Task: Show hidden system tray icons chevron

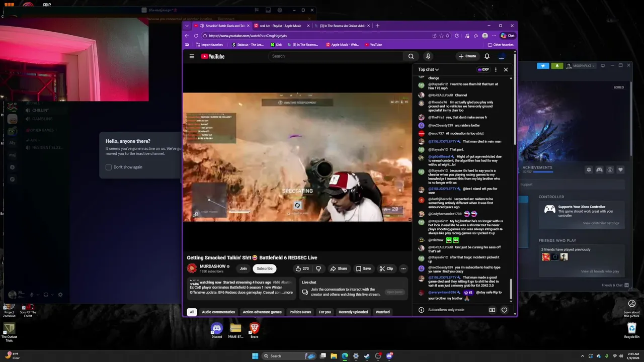Action: [x=583, y=356]
